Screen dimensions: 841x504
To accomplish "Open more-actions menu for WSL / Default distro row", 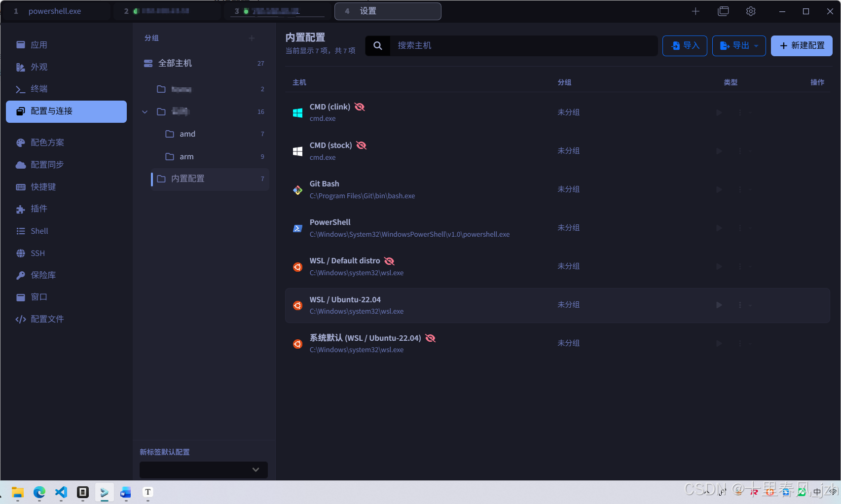I will 740,266.
